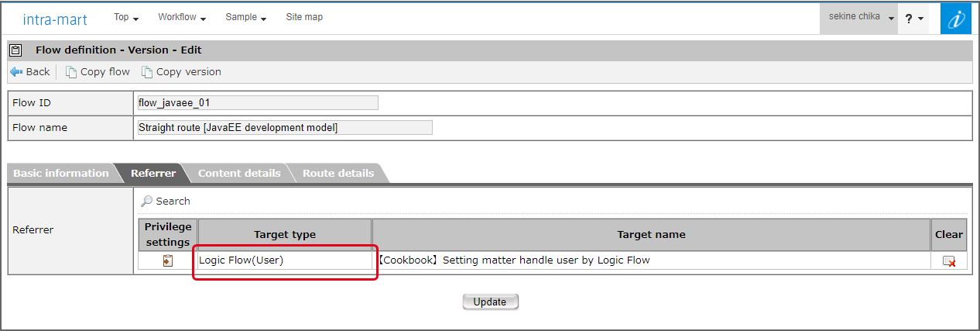Screen dimensions: 980x331
Task: Click the Back arrow icon
Action: click(x=16, y=72)
